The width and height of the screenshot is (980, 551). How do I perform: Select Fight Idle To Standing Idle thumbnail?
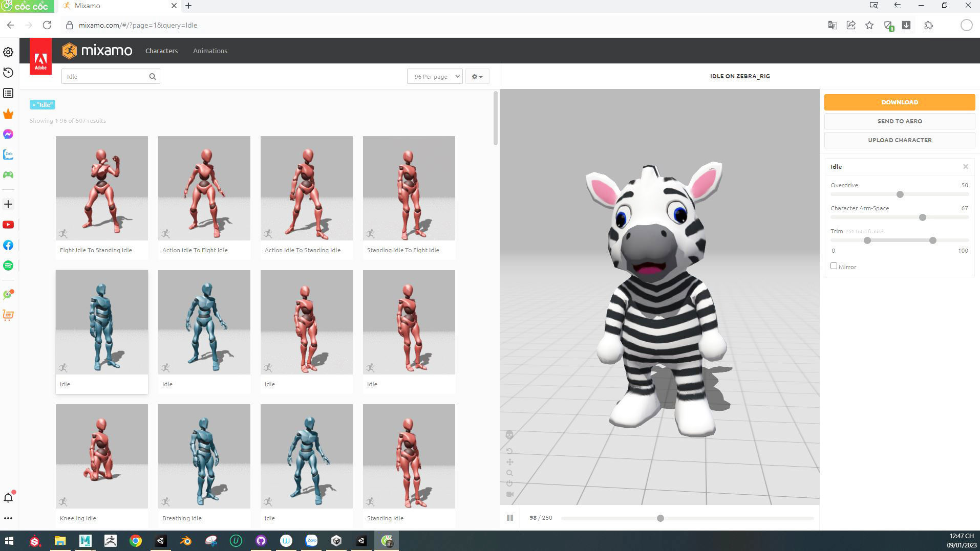102,188
